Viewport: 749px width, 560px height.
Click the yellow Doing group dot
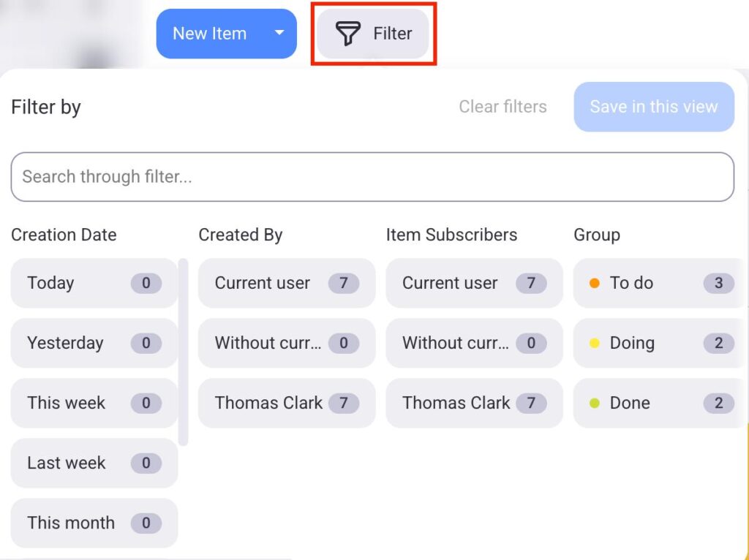[595, 343]
